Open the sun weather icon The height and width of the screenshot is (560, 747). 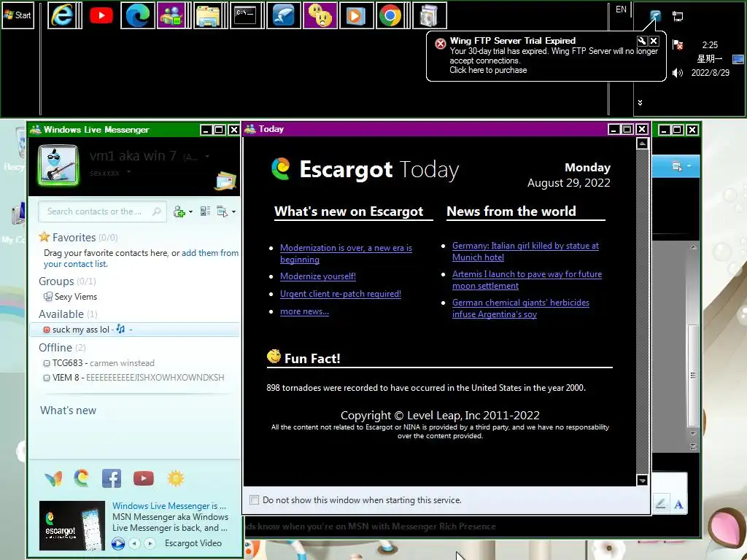(x=175, y=478)
